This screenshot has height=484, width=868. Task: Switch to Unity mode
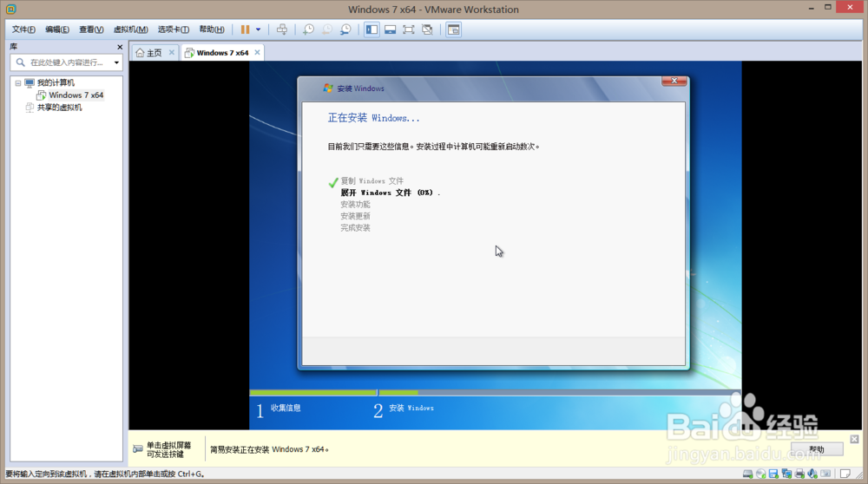pyautogui.click(x=427, y=29)
